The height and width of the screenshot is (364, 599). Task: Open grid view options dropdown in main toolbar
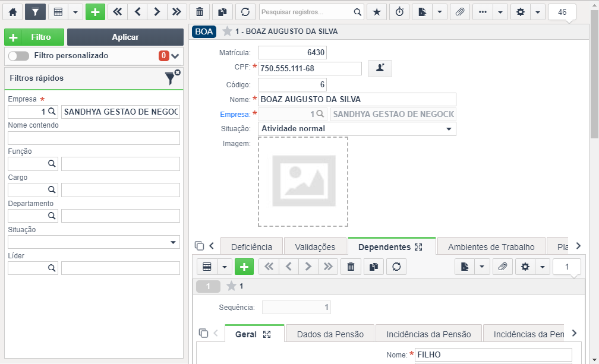75,12
